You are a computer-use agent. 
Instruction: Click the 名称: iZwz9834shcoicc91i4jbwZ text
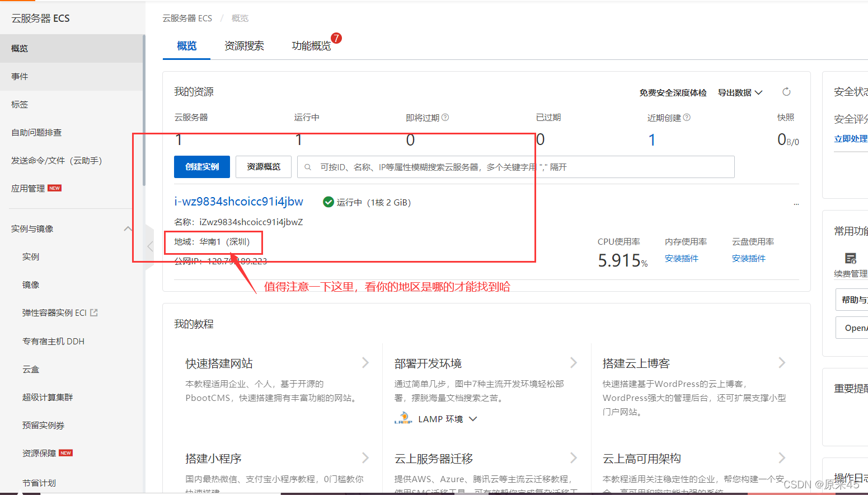click(238, 222)
